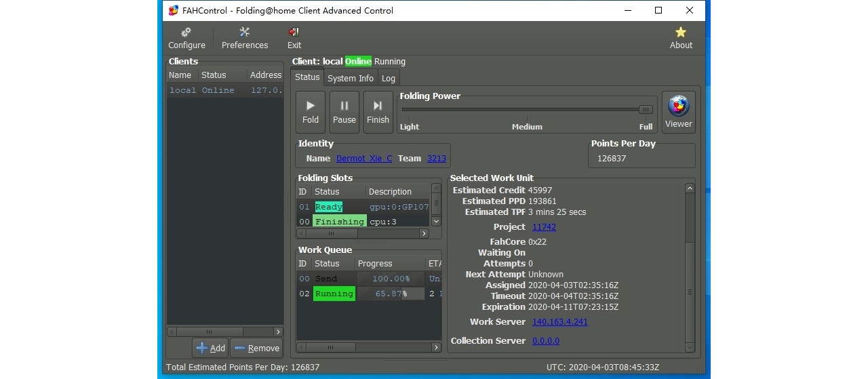868x379 pixels.
Task: Click the UTC time in status bar
Action: (x=603, y=367)
